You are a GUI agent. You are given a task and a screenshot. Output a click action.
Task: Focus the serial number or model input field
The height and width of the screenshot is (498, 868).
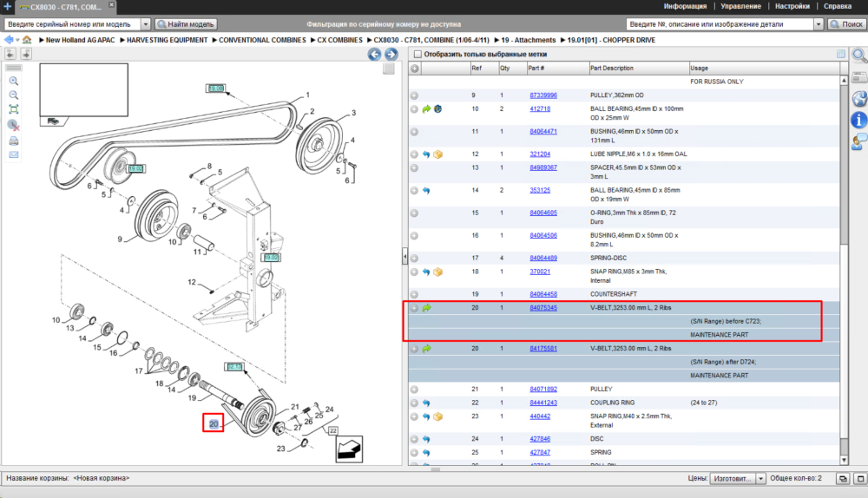click(73, 24)
